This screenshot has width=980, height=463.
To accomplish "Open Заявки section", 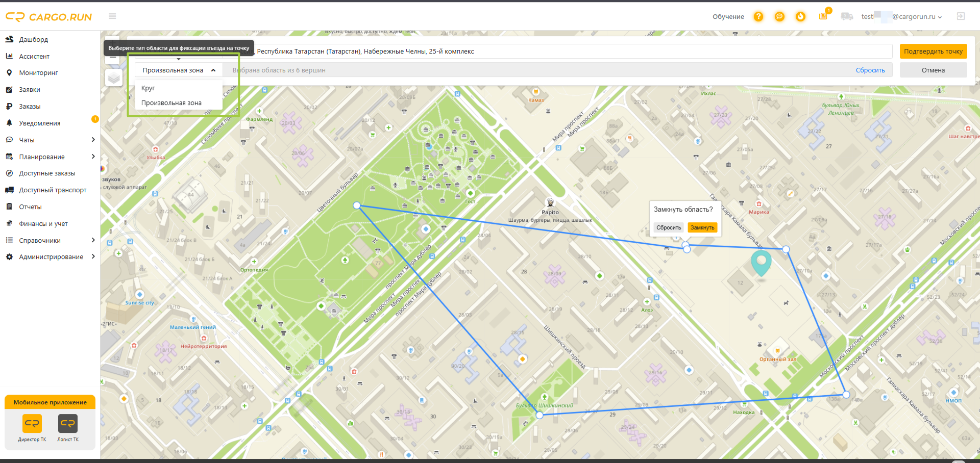I will click(30, 90).
